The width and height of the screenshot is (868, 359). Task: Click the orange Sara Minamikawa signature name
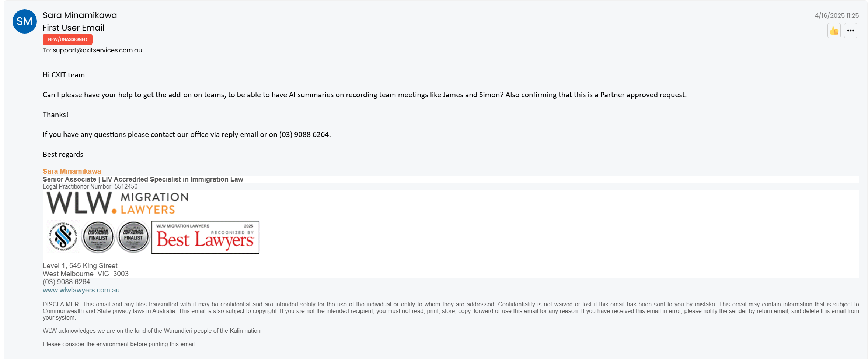point(72,171)
